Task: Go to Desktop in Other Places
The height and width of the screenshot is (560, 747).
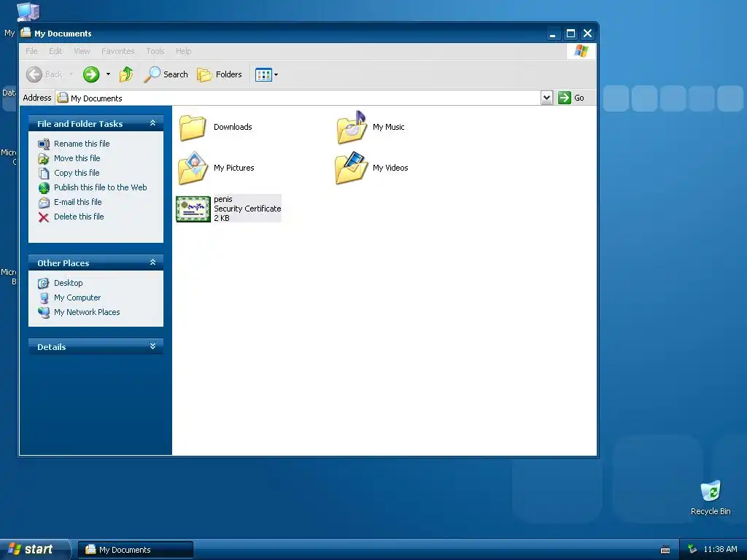Action: click(68, 283)
